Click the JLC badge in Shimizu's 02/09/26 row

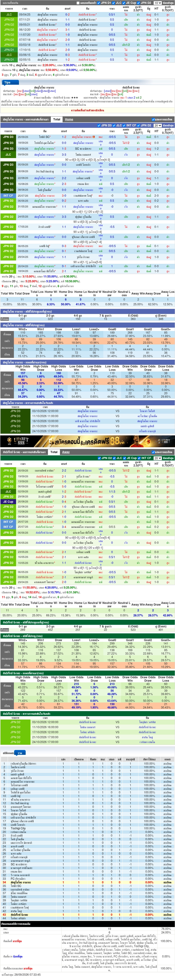[x=8, y=491]
